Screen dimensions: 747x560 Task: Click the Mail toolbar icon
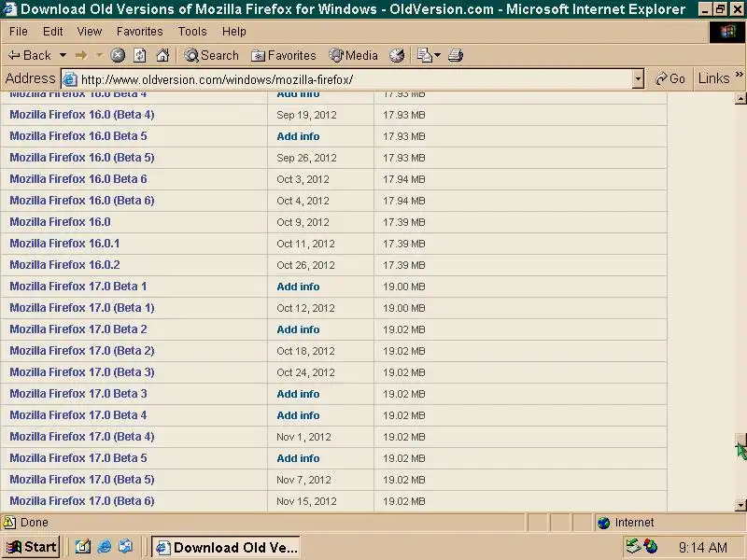pos(424,55)
